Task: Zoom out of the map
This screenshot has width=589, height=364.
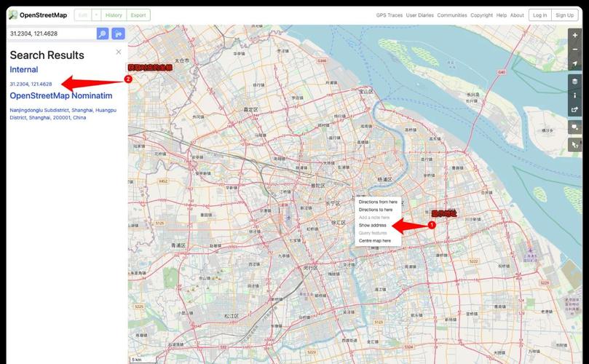Action: [x=575, y=50]
